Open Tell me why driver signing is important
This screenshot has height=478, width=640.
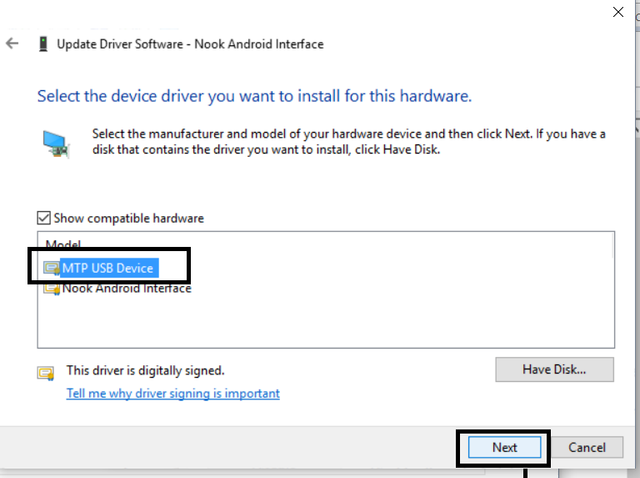173,394
